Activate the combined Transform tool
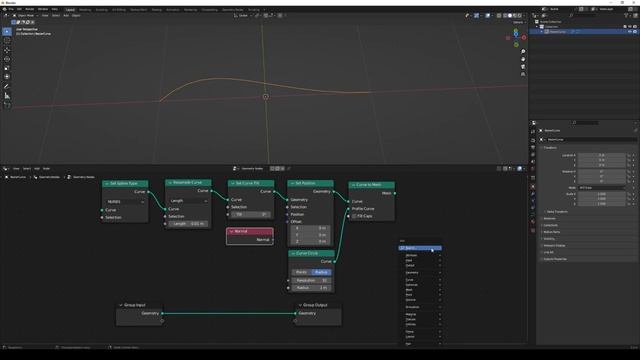 pos(7,77)
